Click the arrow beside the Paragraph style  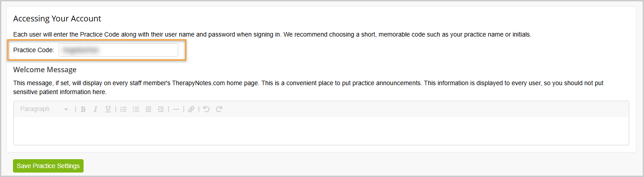point(66,109)
